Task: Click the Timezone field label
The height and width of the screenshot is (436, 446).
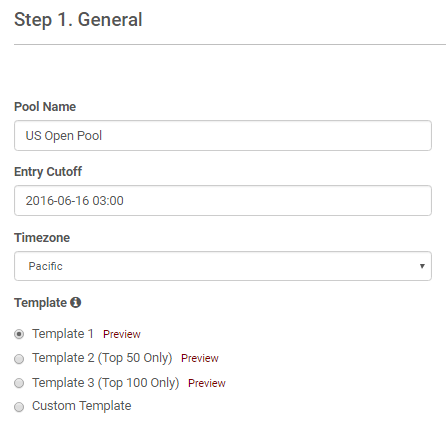Action: [x=42, y=238]
